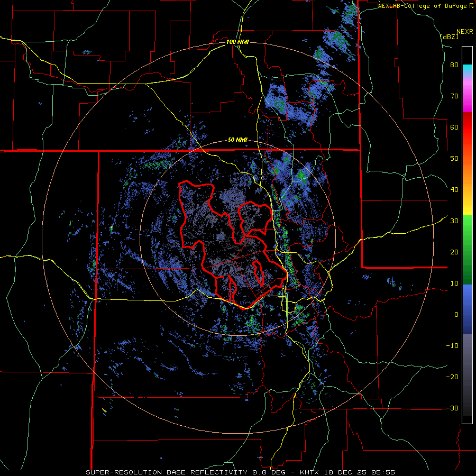The height and width of the screenshot is (476, 476).
Task: Click the -20 value on the dBZ scale
Action: point(452,377)
